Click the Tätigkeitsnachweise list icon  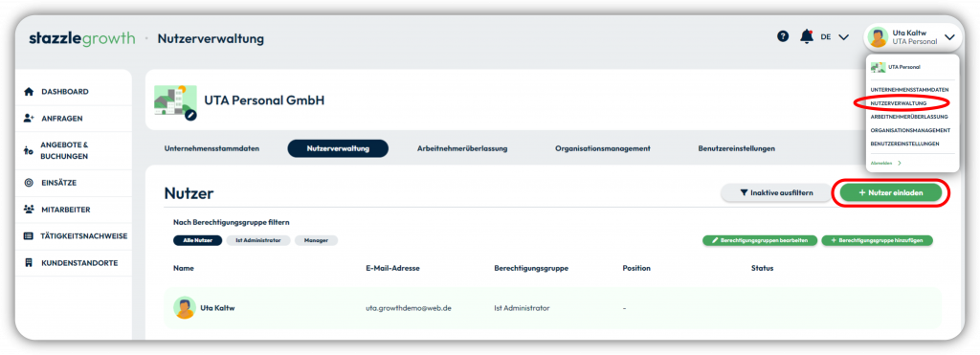click(28, 236)
